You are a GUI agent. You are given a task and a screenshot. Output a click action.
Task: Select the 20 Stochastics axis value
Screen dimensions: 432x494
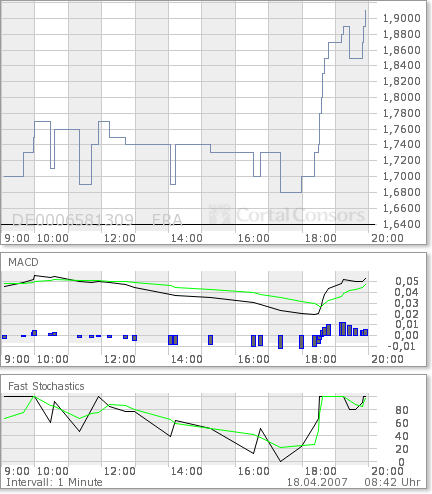point(402,449)
